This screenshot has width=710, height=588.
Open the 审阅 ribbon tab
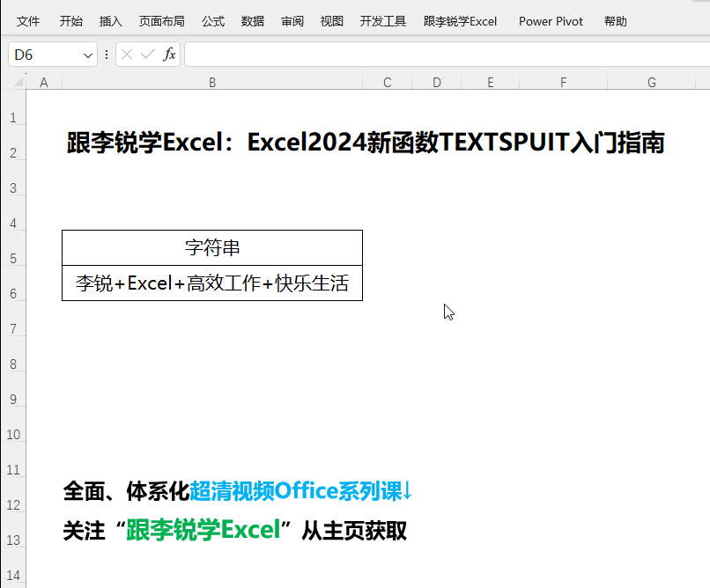[292, 21]
